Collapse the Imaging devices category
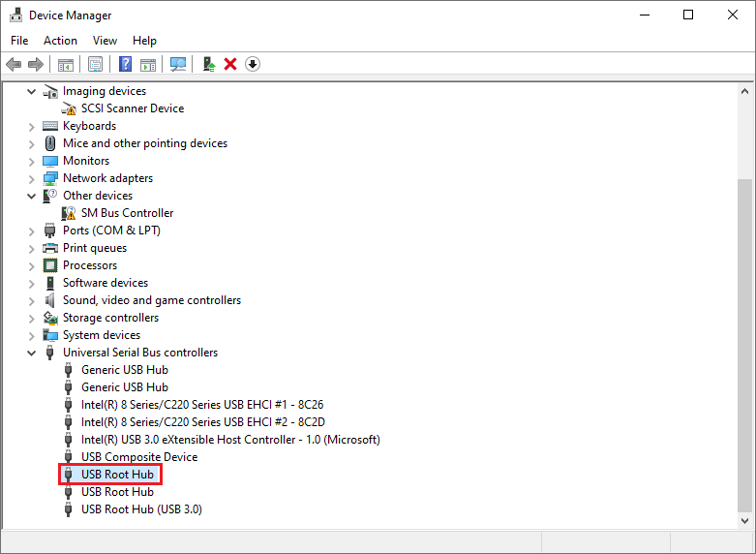The height and width of the screenshot is (554, 756). (32, 91)
